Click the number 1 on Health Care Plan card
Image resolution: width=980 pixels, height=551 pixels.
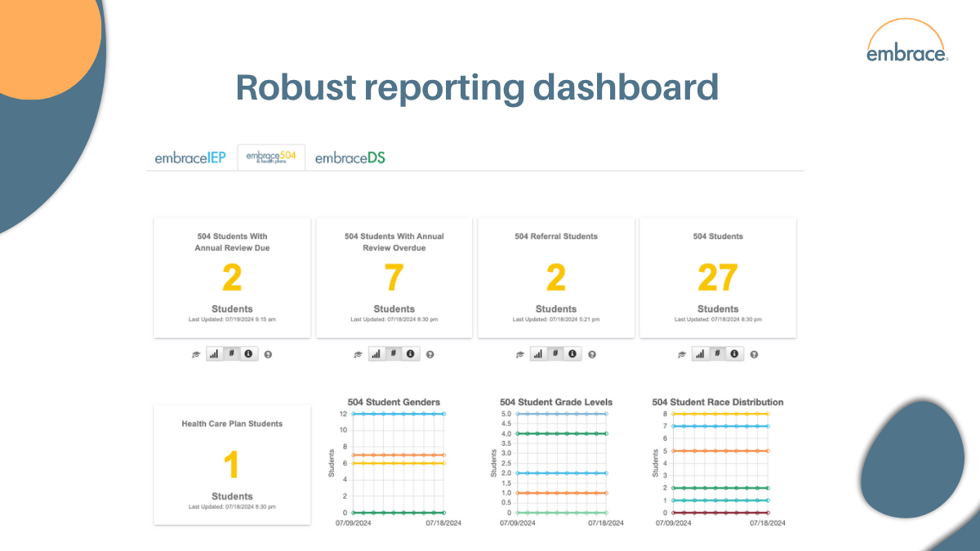[x=232, y=465]
